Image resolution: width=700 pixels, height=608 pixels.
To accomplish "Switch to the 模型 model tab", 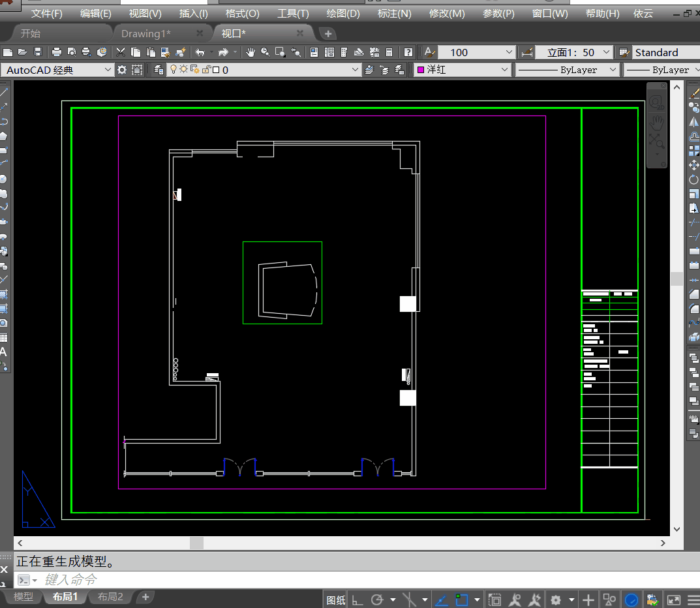I will pyautogui.click(x=23, y=597).
